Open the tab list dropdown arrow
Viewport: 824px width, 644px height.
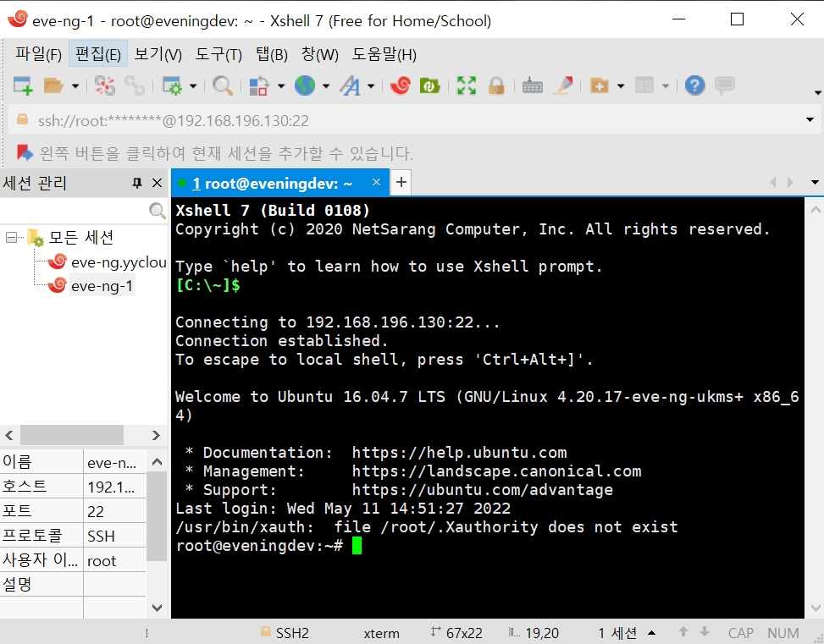815,182
